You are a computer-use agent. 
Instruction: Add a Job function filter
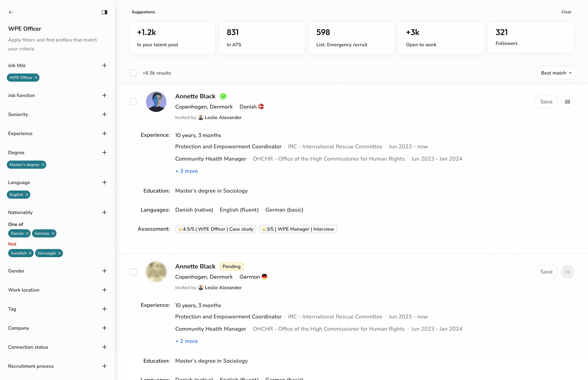point(104,95)
